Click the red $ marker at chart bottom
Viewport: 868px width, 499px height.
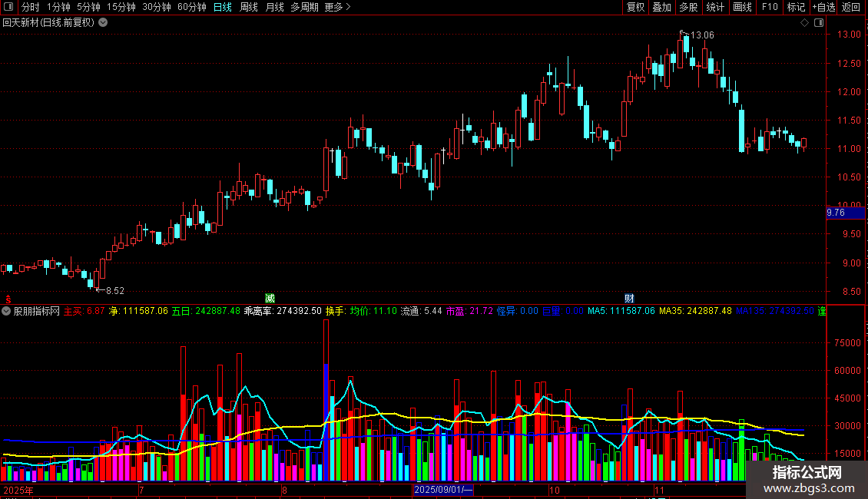pos(8,299)
